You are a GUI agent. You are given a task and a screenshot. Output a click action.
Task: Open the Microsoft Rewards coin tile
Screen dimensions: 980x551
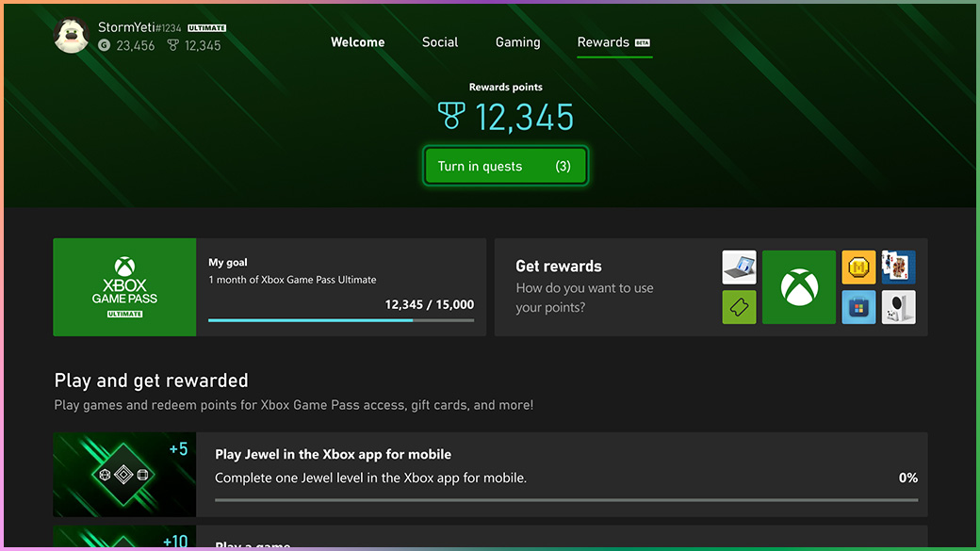point(858,267)
